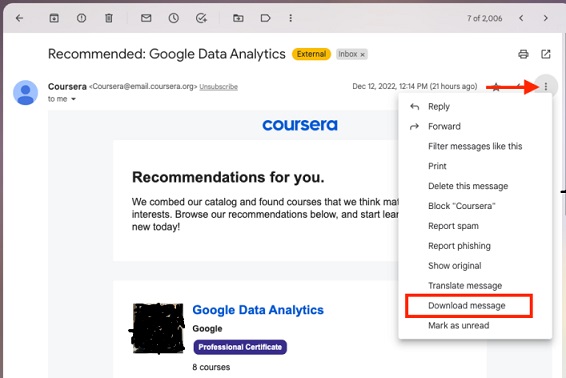
Task: Star this Coursera message
Action: click(x=496, y=87)
